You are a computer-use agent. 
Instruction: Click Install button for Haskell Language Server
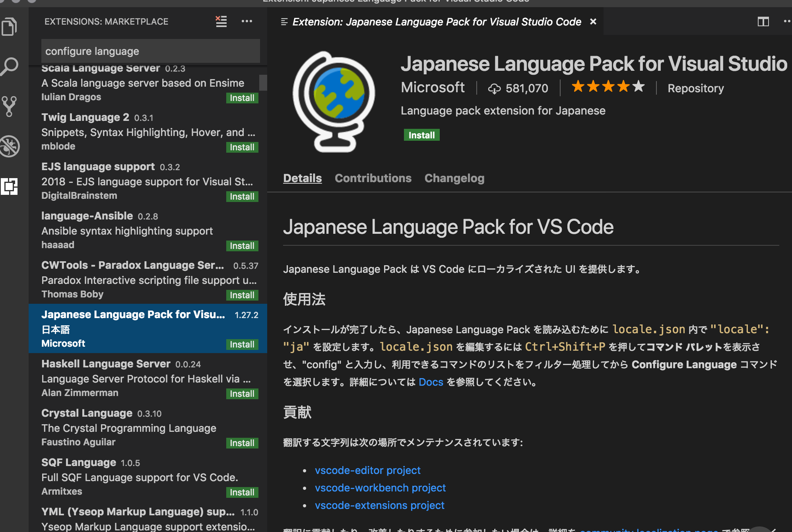tap(243, 393)
